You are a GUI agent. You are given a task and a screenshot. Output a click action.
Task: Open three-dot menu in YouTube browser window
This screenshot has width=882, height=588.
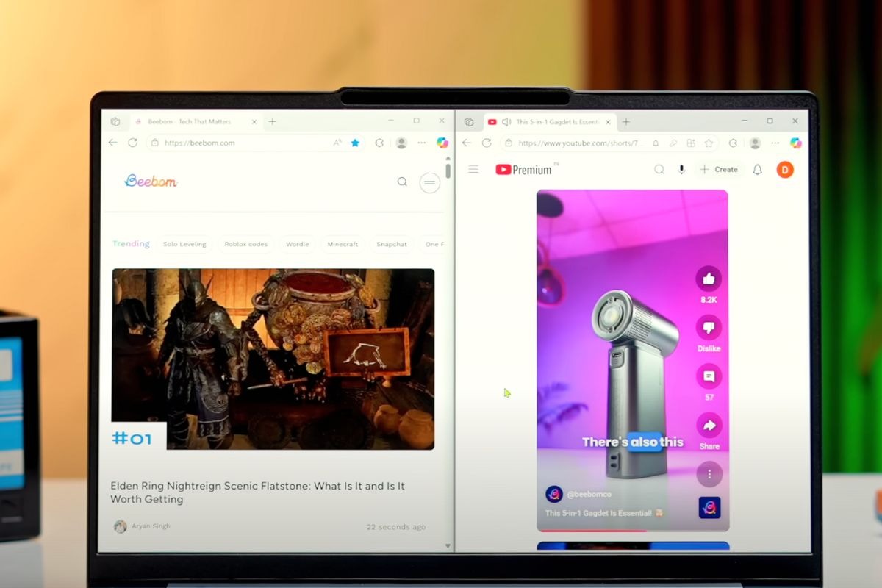775,143
